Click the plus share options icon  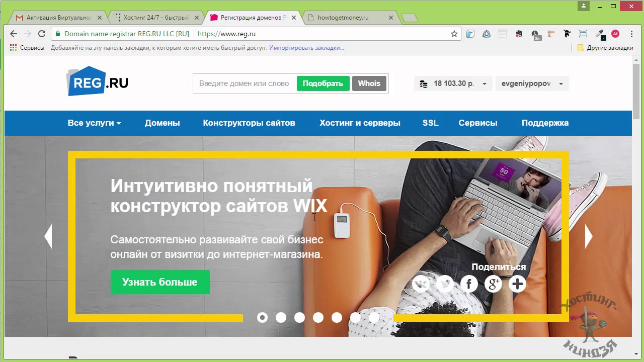pyautogui.click(x=517, y=284)
